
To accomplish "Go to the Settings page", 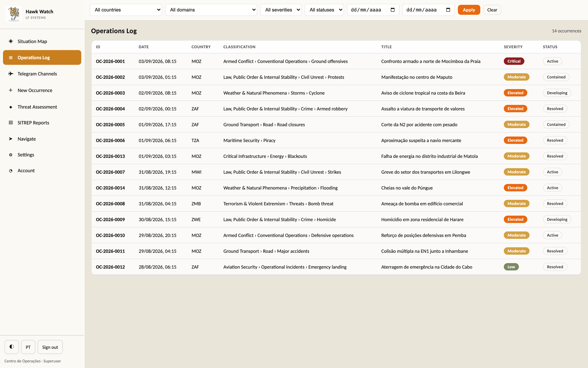I will tap(42, 155).
